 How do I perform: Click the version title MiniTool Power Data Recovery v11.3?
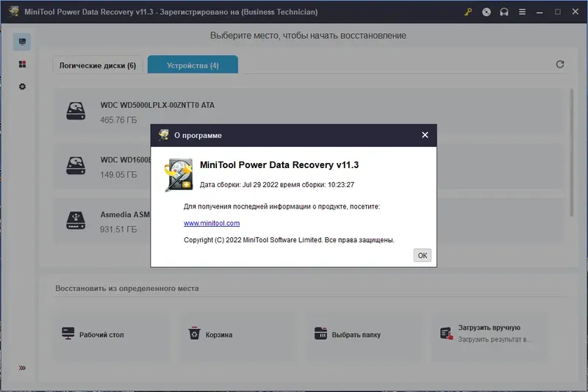pos(279,165)
